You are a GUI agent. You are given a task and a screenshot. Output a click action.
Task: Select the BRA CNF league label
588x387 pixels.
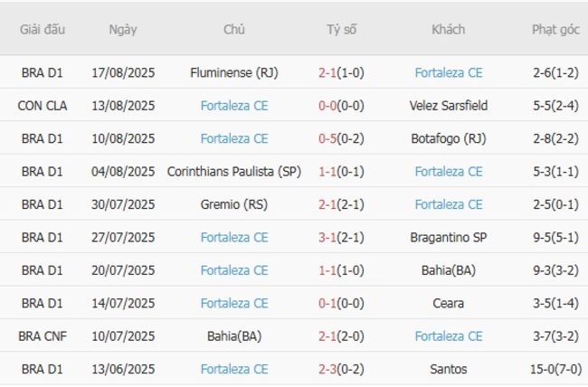(x=43, y=336)
